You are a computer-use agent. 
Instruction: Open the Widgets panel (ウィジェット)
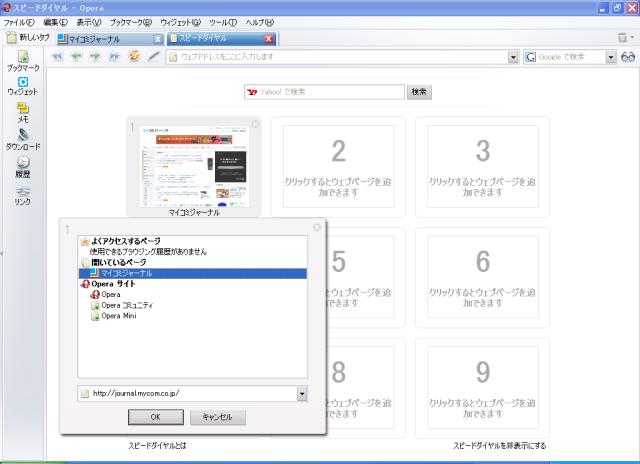click(23, 86)
